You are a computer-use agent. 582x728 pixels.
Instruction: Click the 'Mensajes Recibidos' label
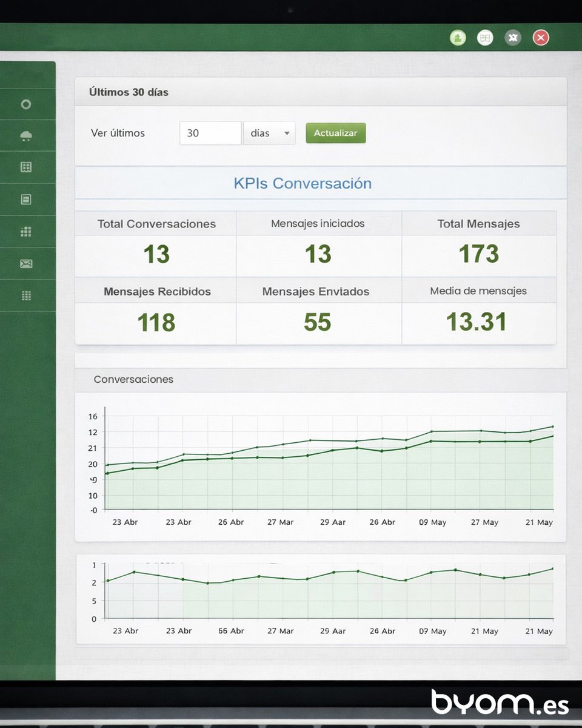[157, 292]
